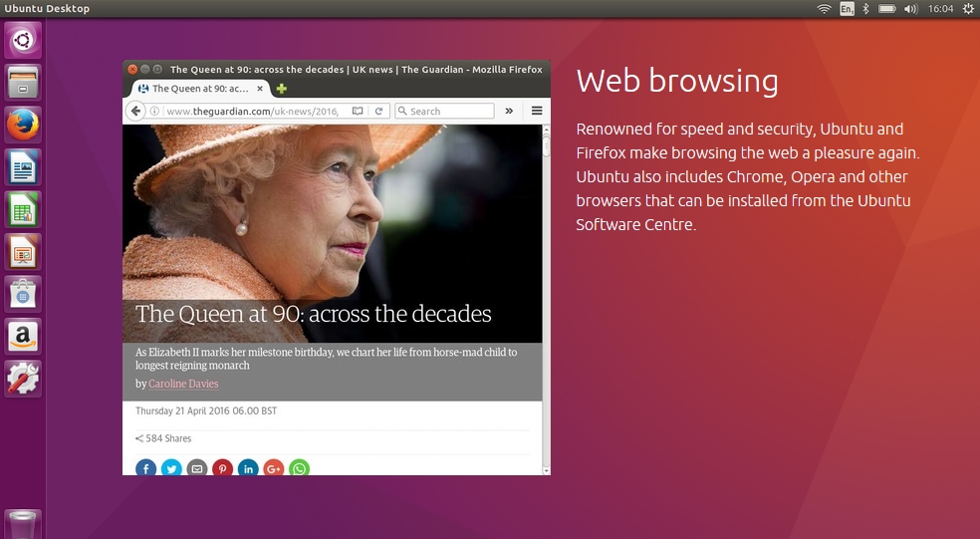
Task: Open Ubuntu Software Centre from the launcher
Action: 23,294
